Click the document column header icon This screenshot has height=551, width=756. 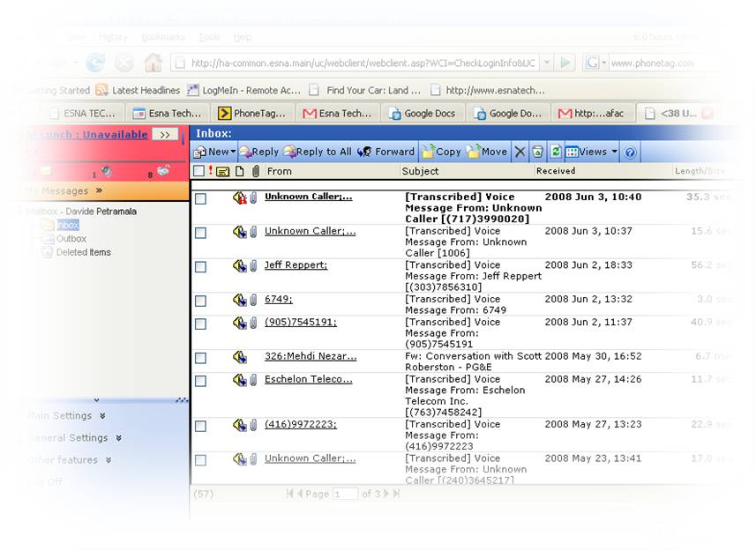240,171
